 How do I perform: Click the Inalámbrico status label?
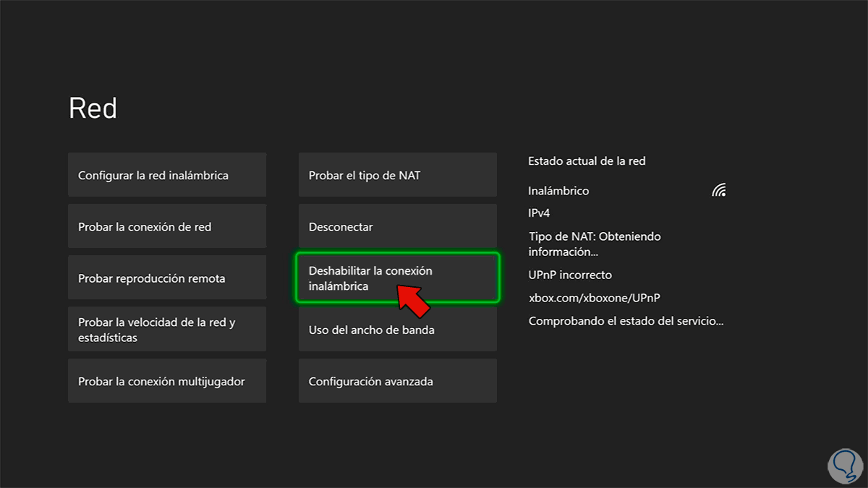pos(559,191)
